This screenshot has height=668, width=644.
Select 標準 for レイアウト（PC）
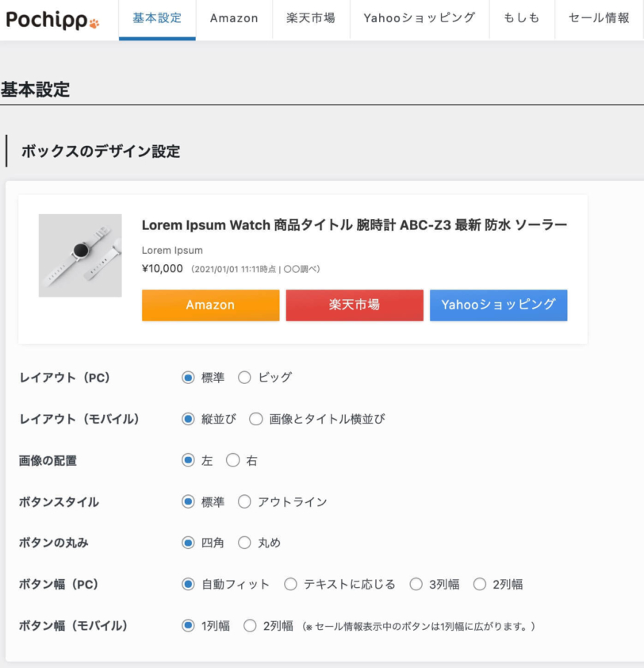coord(188,378)
